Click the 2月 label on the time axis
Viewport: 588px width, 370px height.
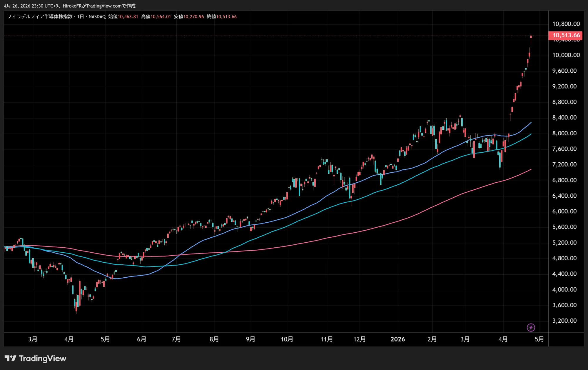point(432,339)
